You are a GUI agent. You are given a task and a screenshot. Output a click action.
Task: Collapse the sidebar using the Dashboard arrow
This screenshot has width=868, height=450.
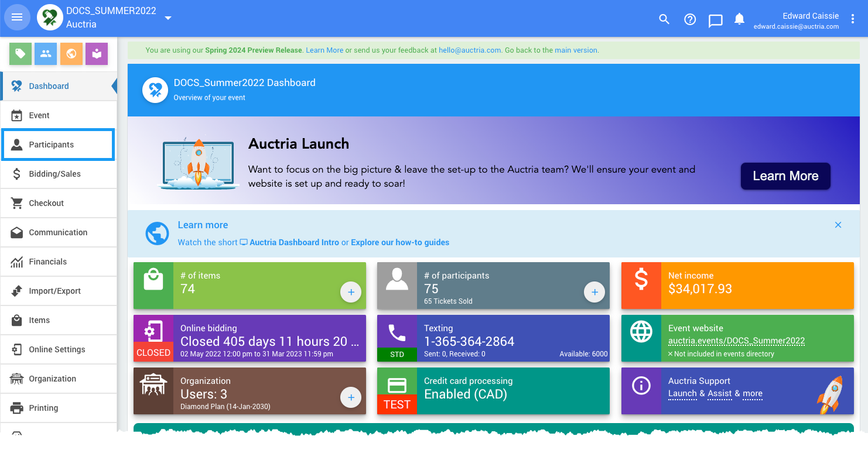pos(114,87)
